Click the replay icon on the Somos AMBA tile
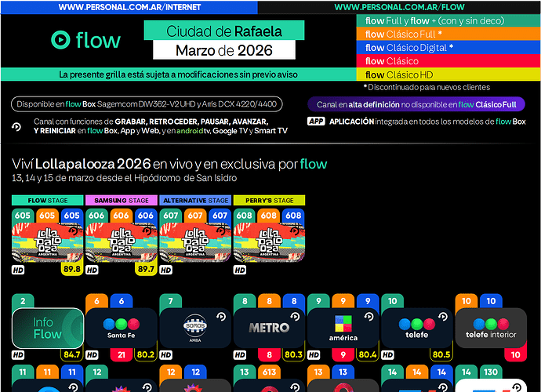The height and width of the screenshot is (392, 541). click(221, 316)
